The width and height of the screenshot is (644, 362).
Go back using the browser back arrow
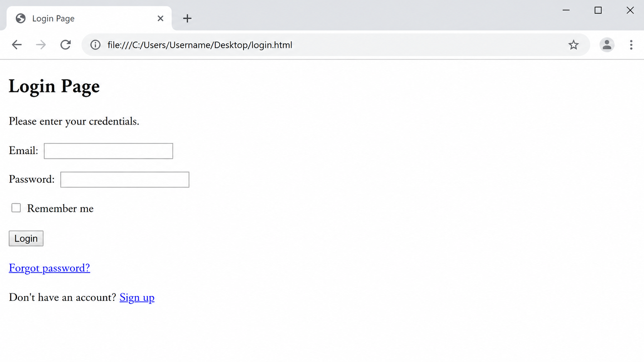click(x=17, y=45)
